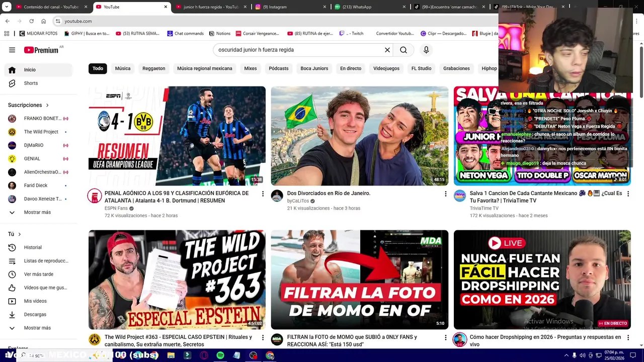Open Spotify from the Windows taskbar
This screenshot has height=362, width=644.
pos(220,355)
